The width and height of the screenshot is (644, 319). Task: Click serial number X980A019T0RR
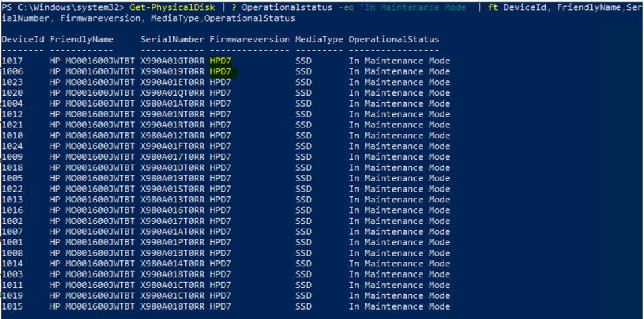pyautogui.click(x=173, y=178)
